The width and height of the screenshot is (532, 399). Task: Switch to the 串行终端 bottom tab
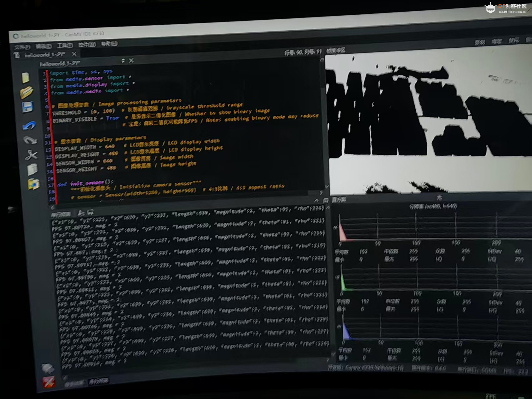[99, 381]
